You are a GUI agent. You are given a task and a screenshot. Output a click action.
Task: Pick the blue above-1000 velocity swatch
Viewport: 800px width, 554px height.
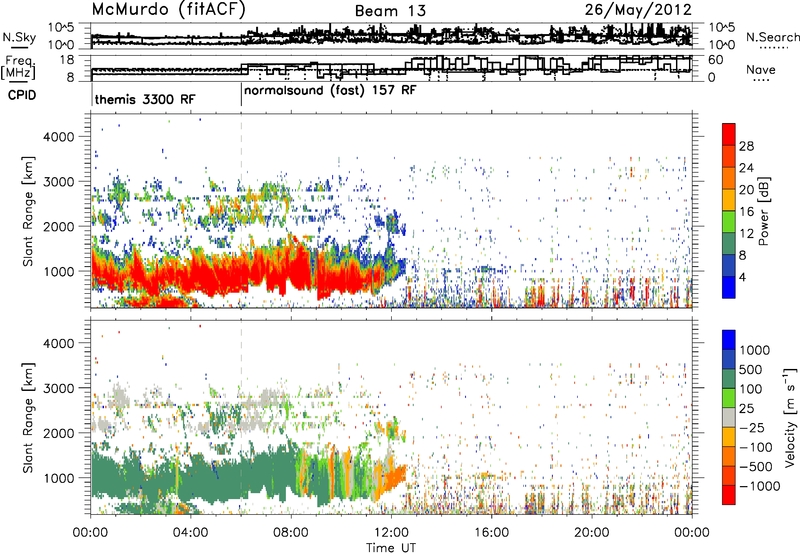coord(729,340)
